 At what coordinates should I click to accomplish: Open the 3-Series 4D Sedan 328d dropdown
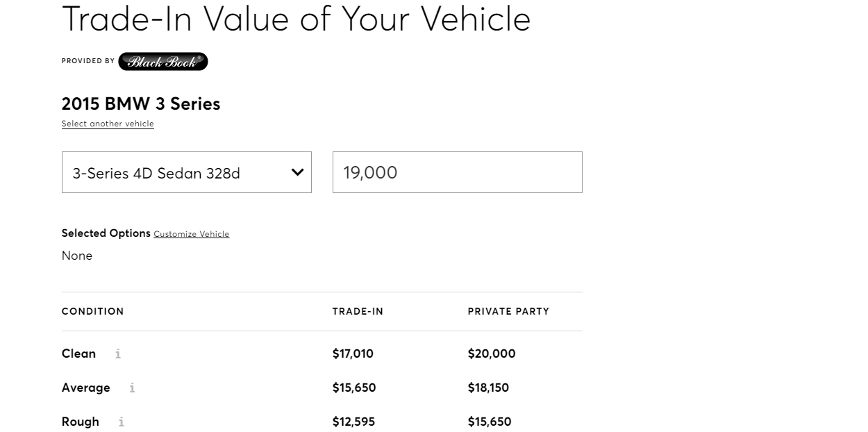(186, 172)
